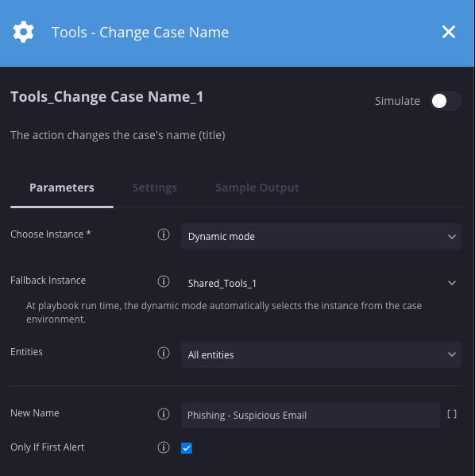Switch to the Sample Output tab

(257, 188)
